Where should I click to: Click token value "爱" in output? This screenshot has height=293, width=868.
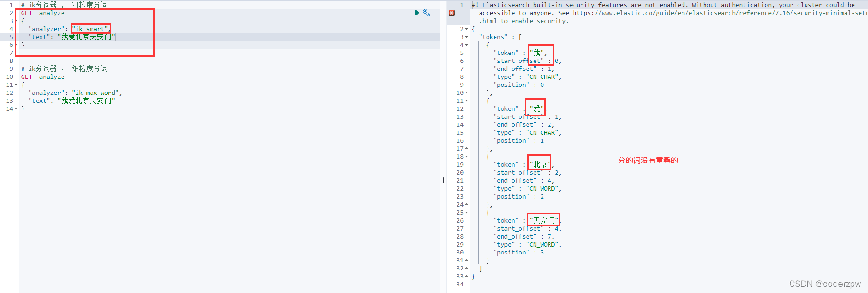[537, 109]
